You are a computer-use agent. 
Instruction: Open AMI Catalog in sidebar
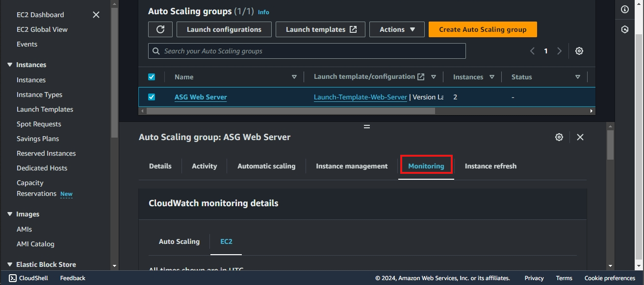tap(35, 244)
